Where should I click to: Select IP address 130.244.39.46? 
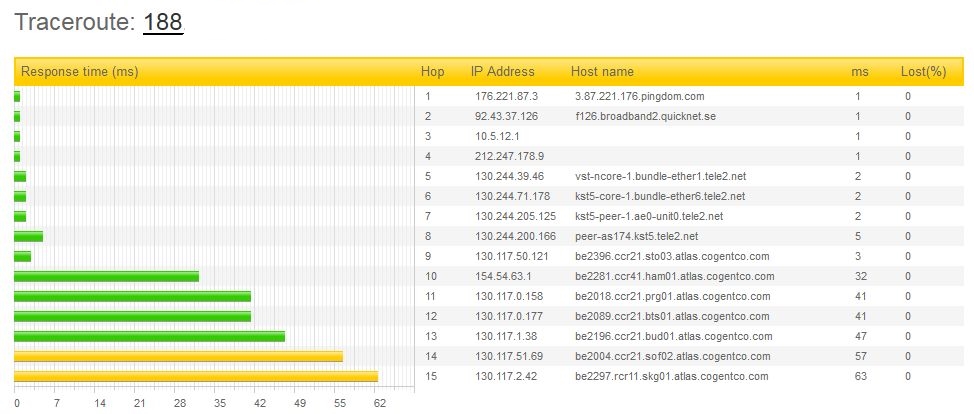(x=509, y=176)
